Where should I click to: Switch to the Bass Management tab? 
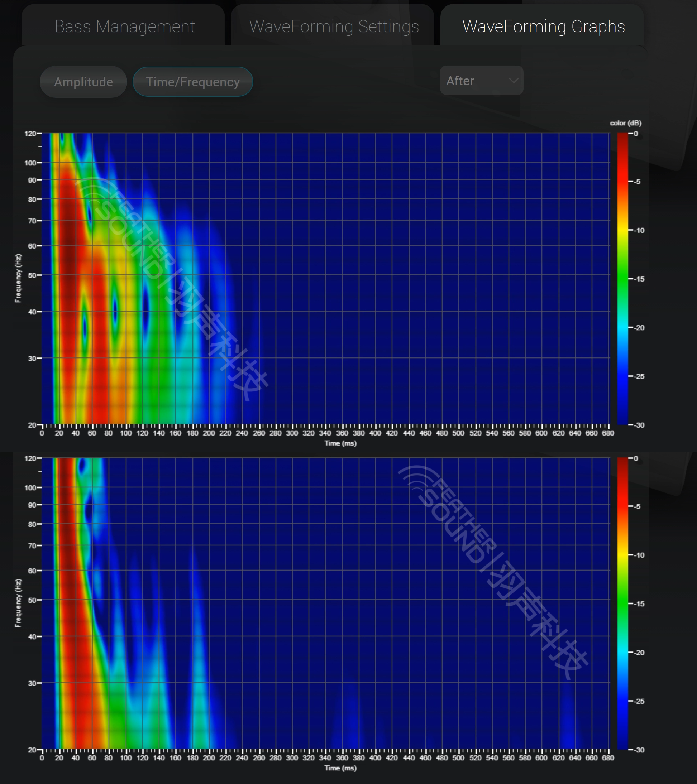124,27
